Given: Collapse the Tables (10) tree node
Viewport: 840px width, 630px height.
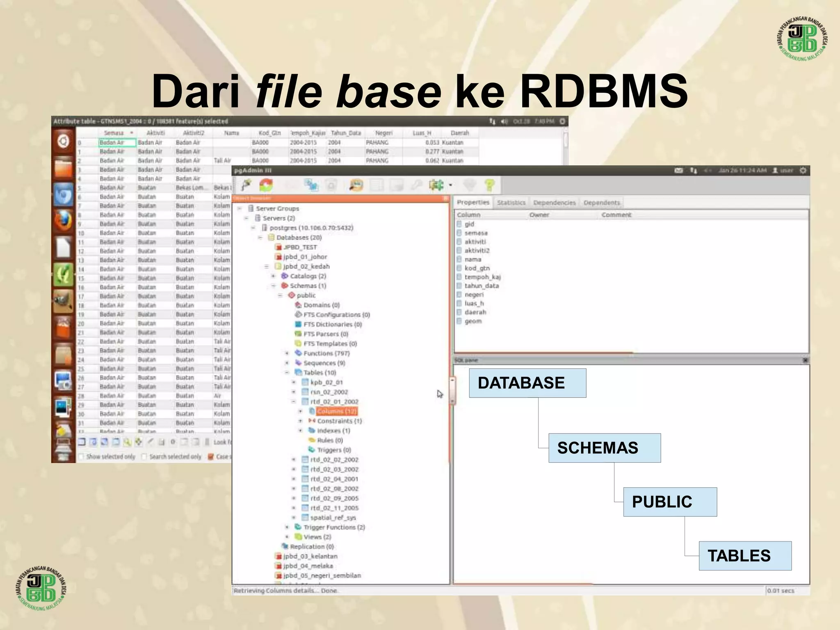Looking at the screenshot, I should pyautogui.click(x=287, y=373).
